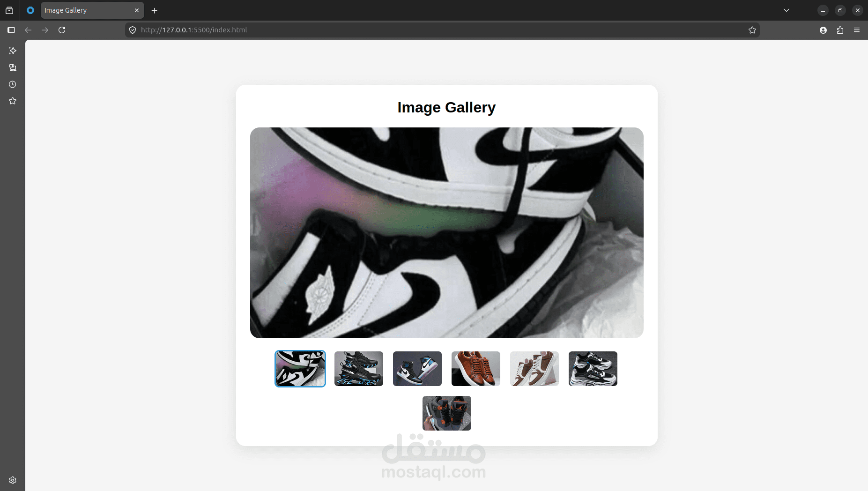Minimize the browser window

click(823, 10)
